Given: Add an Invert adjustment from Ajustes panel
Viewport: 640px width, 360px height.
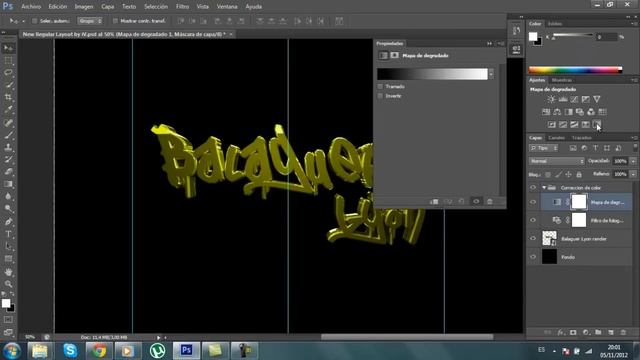Looking at the screenshot, I should tap(552, 124).
